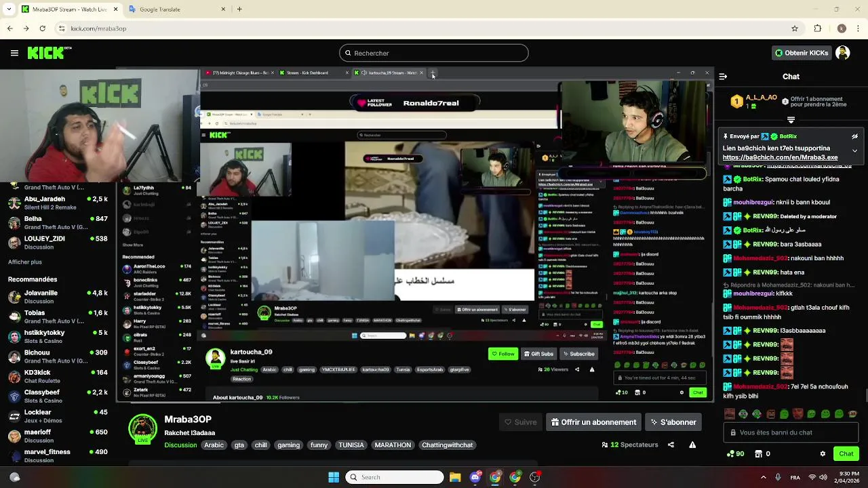
Task: Click Offrir un abonnement button
Action: 593,422
